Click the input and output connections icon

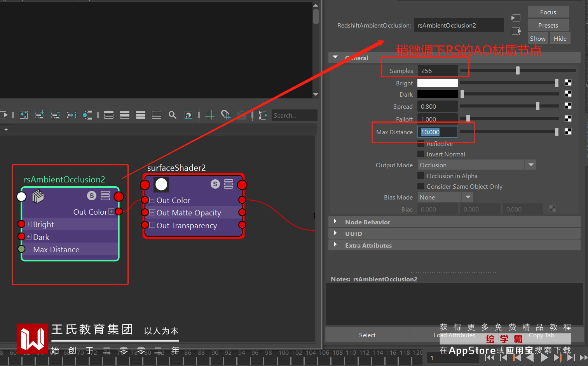[x=87, y=115]
